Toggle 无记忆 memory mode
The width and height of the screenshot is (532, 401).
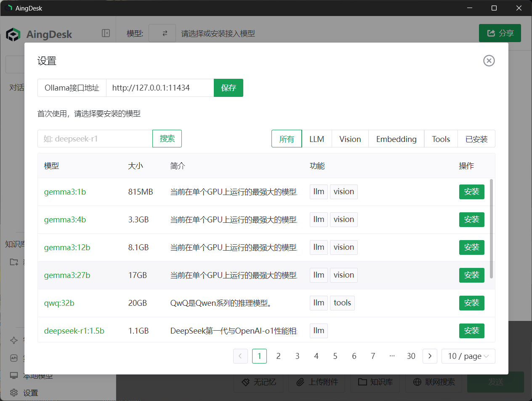point(258,382)
